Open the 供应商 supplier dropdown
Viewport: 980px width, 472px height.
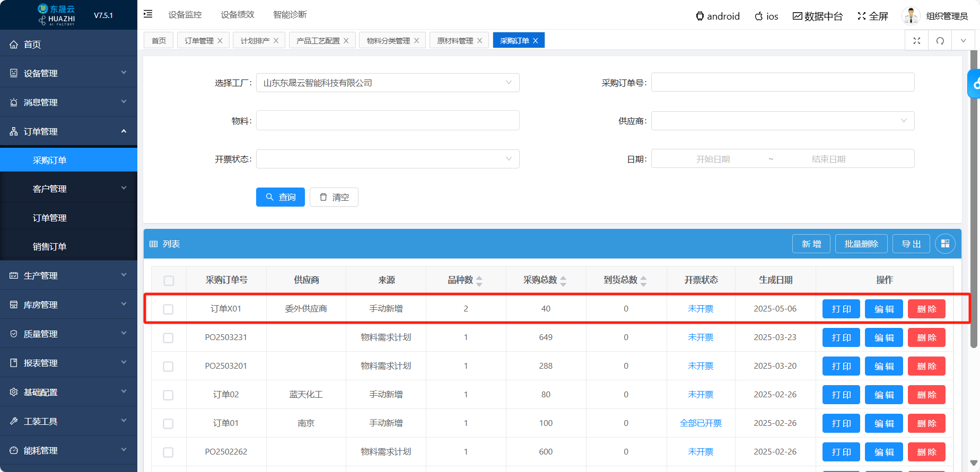coord(783,121)
